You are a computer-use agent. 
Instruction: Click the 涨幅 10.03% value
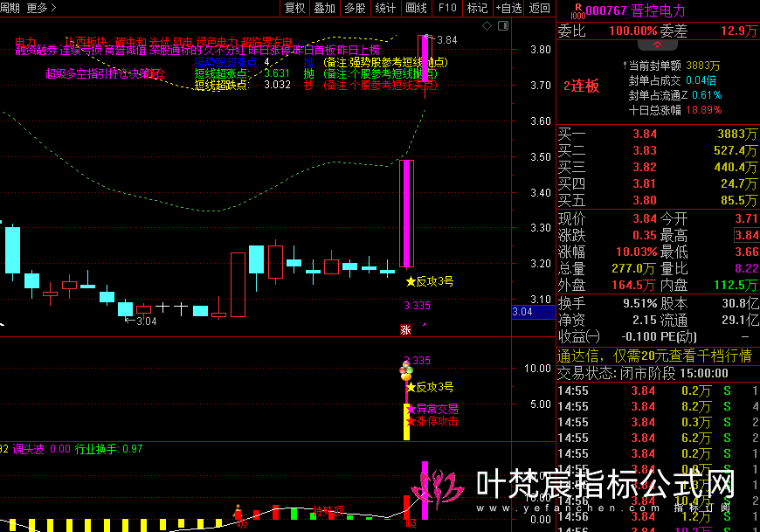(x=637, y=252)
